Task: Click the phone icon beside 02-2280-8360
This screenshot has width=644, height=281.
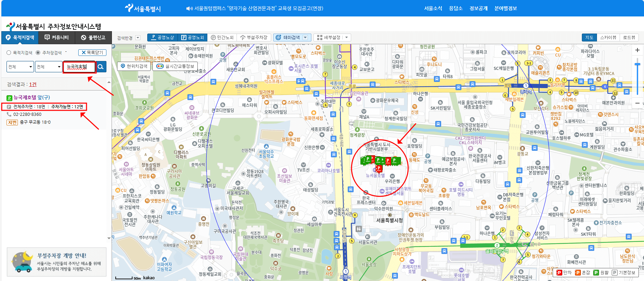Action: coord(9,114)
